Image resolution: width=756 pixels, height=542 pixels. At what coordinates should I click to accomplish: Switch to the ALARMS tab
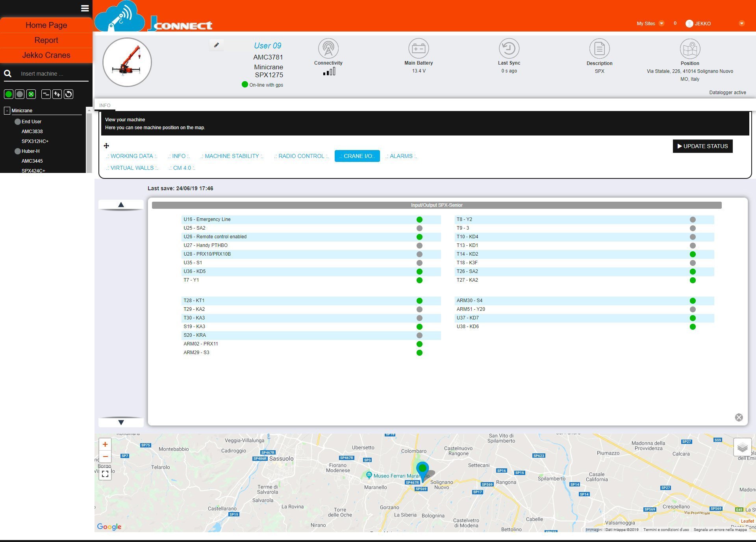coord(401,156)
